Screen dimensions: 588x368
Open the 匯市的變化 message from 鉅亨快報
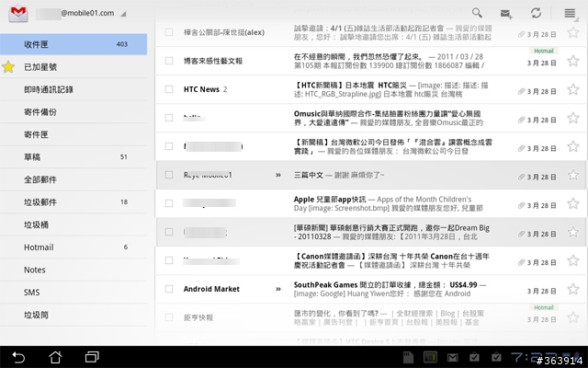click(x=371, y=317)
